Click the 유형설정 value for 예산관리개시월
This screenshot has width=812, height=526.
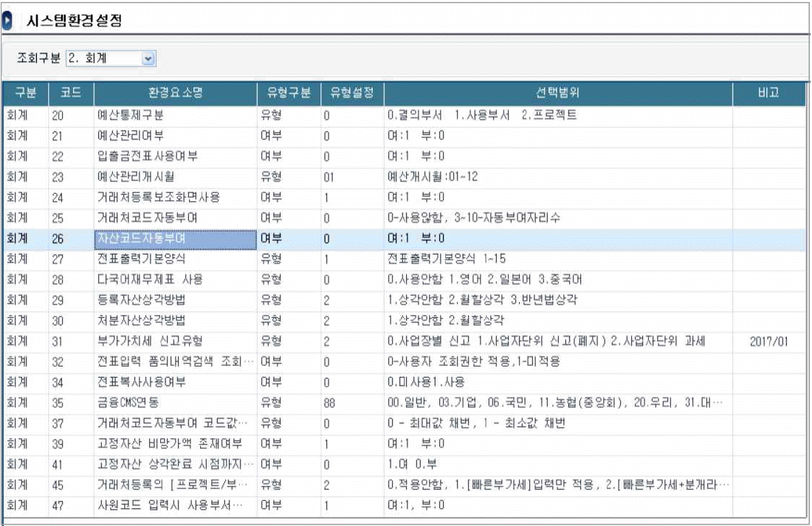[329, 177]
